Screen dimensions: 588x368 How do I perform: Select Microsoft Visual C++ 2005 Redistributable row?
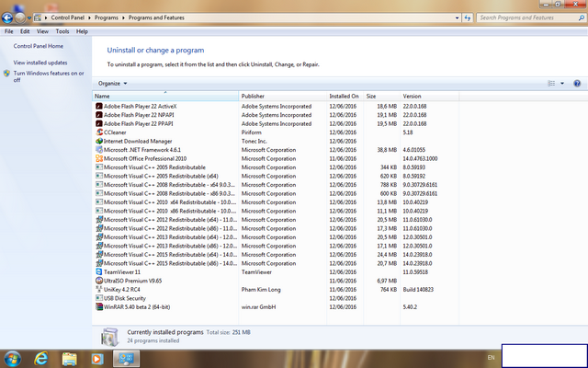pyautogui.click(x=276, y=167)
